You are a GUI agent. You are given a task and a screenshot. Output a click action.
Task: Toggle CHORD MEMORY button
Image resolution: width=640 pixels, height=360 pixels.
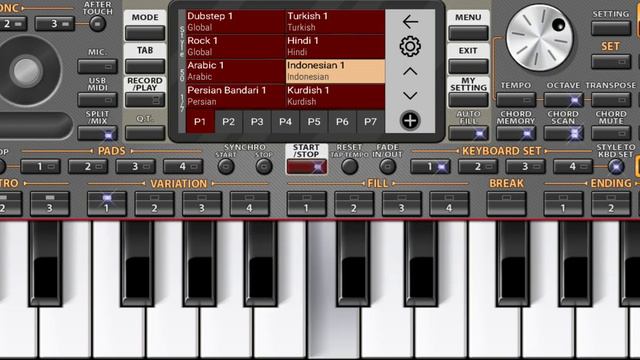(x=516, y=133)
